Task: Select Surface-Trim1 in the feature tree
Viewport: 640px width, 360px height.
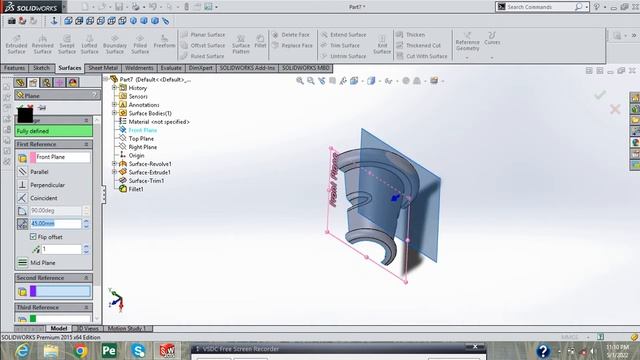Action: (x=146, y=180)
